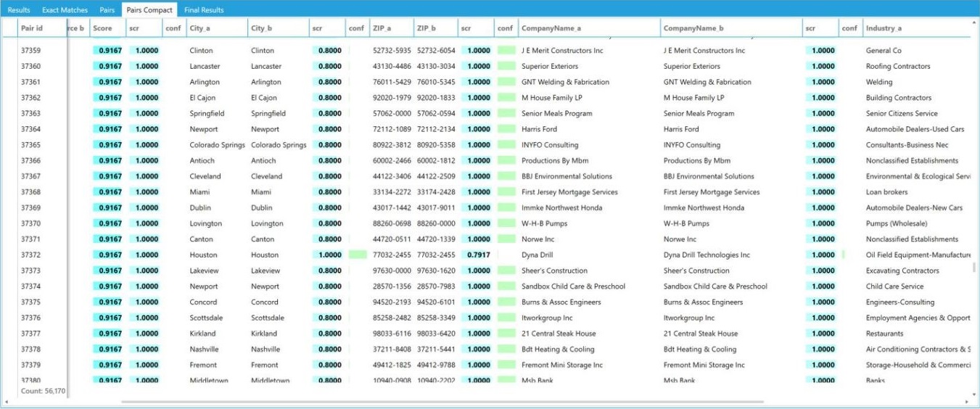This screenshot has height=409, width=980.
Task: Switch to the Results tab
Action: [x=19, y=10]
